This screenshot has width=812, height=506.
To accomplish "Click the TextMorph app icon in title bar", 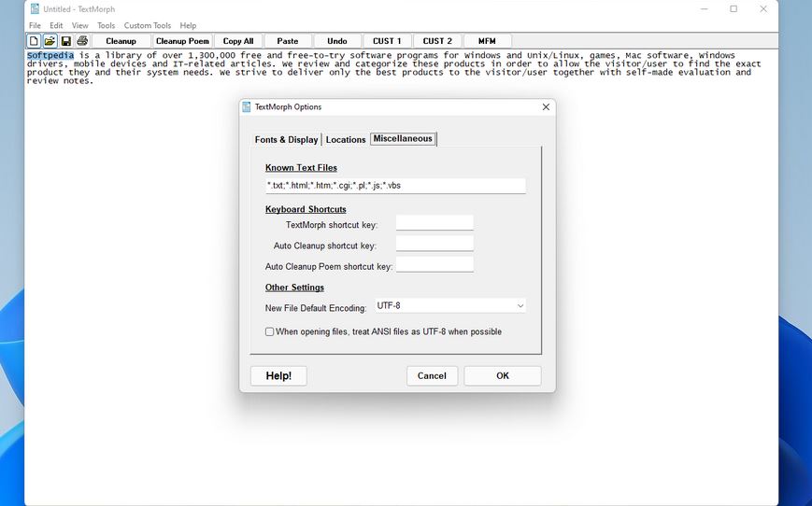I will point(35,8).
